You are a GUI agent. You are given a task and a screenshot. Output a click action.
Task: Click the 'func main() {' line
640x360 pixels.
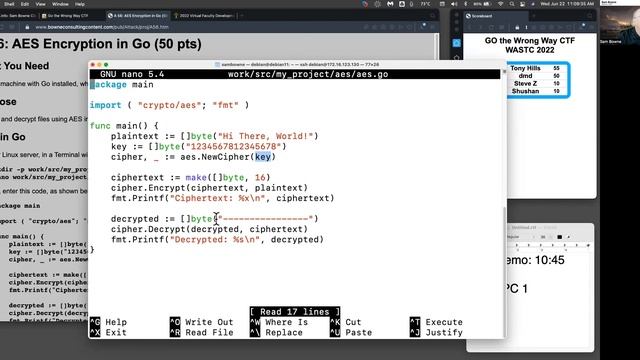(124, 126)
